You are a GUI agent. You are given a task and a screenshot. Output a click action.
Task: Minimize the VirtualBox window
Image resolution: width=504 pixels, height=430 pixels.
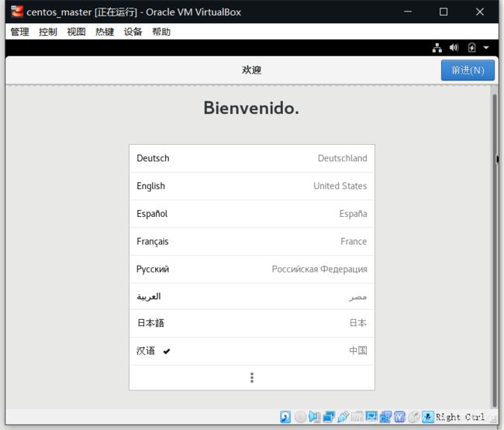pyautogui.click(x=408, y=12)
